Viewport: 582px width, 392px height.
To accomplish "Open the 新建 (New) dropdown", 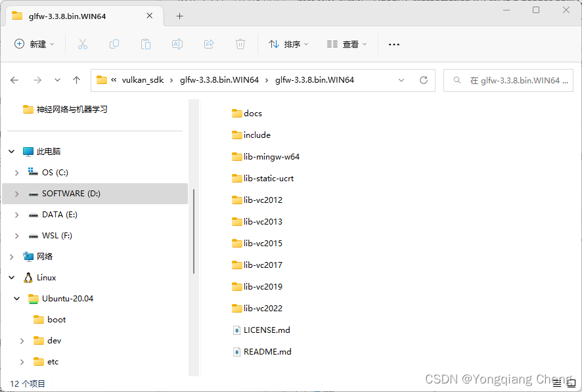I will point(34,44).
